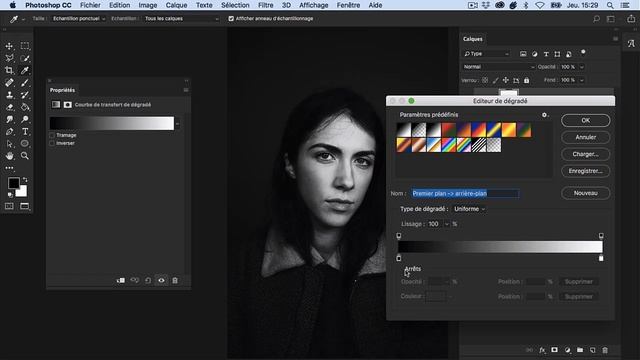Viewport: 640px width, 360px height.
Task: Create a new group folder icon
Action: pos(580,350)
